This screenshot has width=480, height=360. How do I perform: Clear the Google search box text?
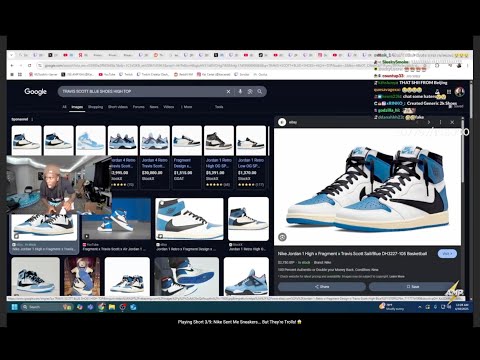228,91
